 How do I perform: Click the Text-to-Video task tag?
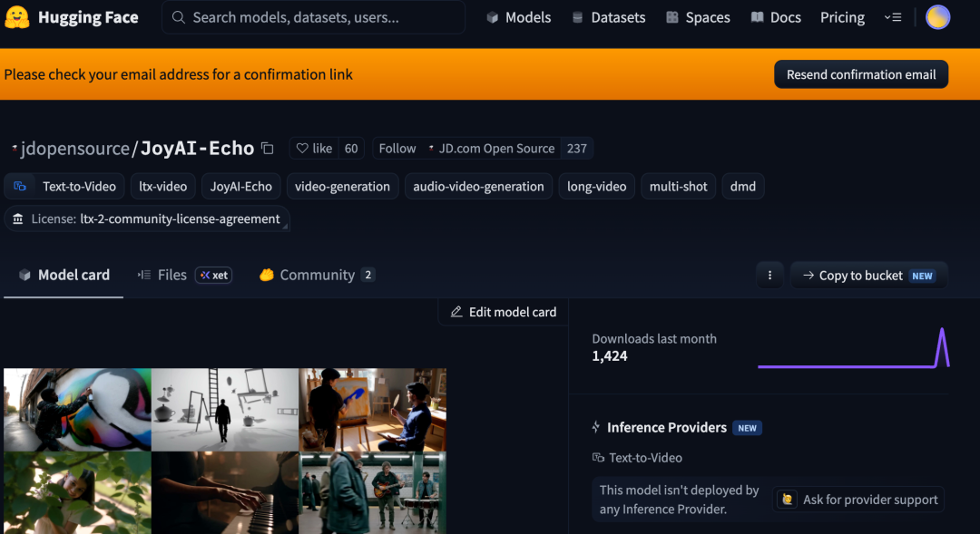click(x=64, y=186)
